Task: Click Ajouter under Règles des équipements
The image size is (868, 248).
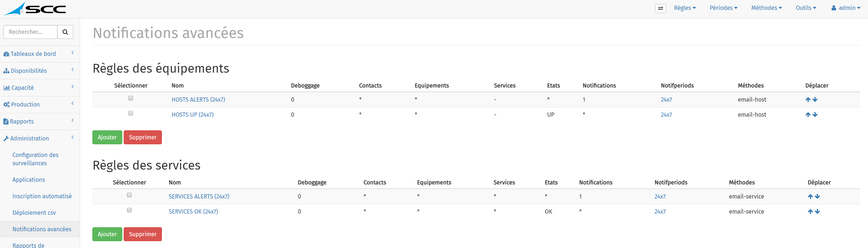Action: 107,137
